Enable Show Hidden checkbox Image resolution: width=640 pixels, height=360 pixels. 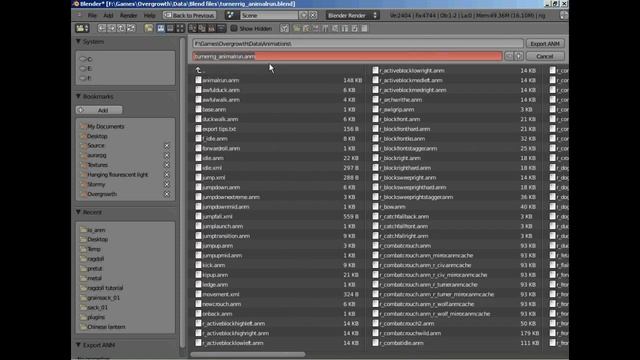(x=234, y=28)
